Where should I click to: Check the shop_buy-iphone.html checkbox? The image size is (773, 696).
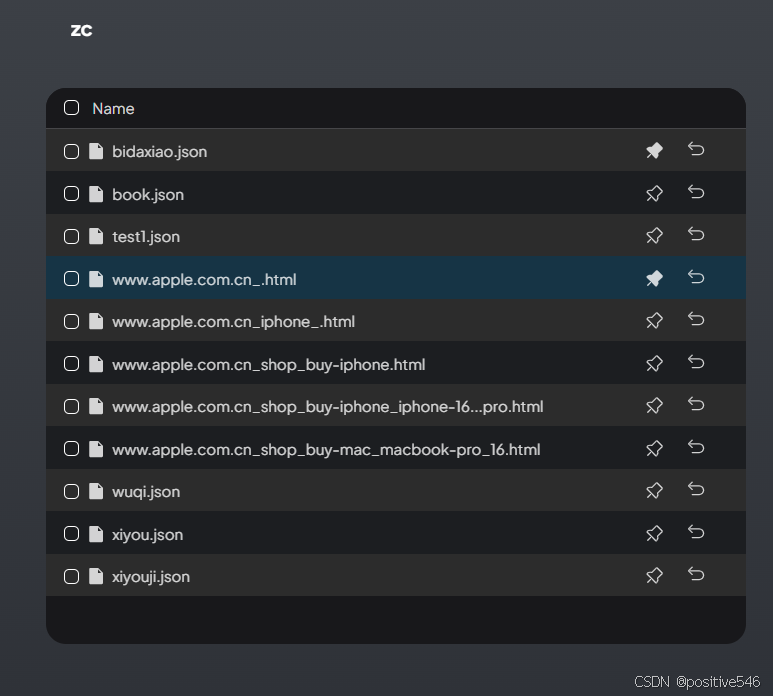[71, 364]
